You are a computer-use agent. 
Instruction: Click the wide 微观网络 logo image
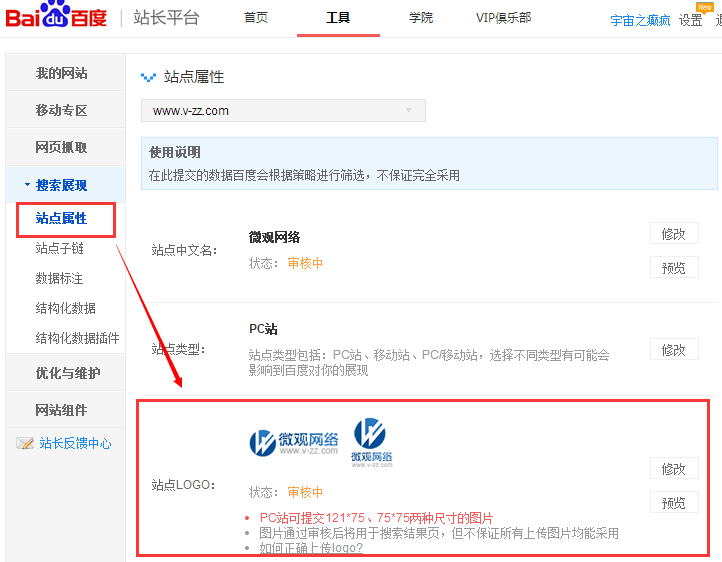294,443
